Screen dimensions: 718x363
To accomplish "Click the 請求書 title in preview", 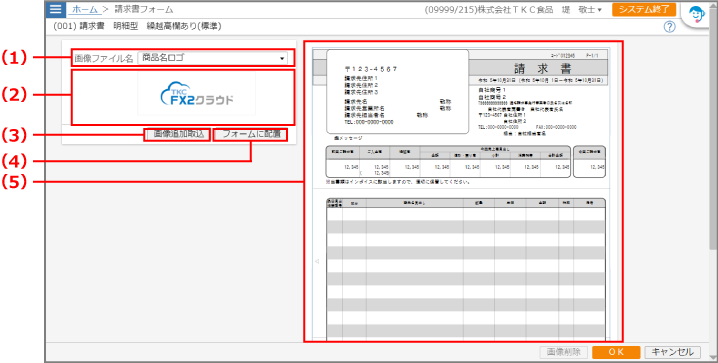I will tap(539, 68).
